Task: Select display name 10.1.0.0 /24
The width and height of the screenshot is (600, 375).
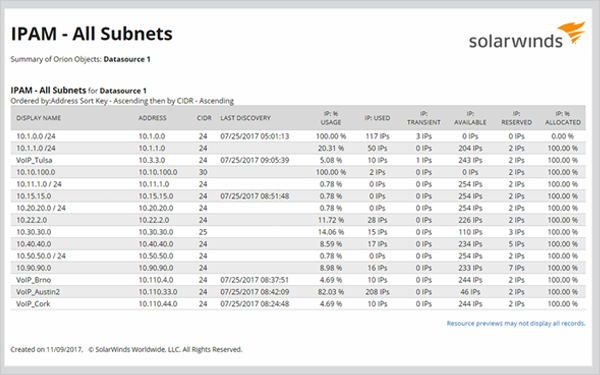Action: click(36, 136)
